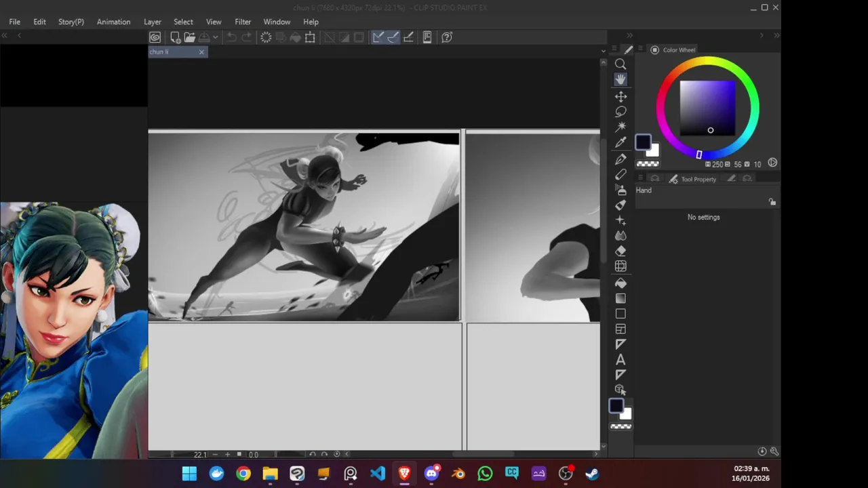Select foreground dark color swatch in Color Wheel
The width and height of the screenshot is (868, 488).
643,142
